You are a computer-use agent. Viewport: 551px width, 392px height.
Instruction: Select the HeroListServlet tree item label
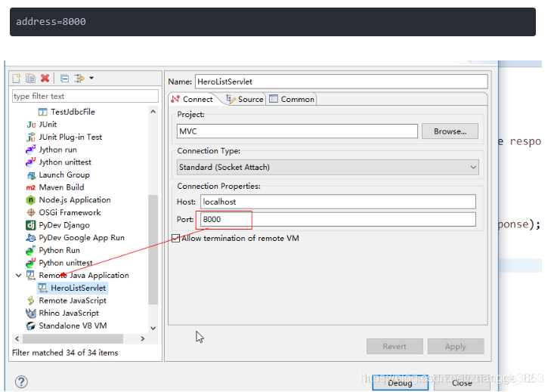tap(78, 289)
